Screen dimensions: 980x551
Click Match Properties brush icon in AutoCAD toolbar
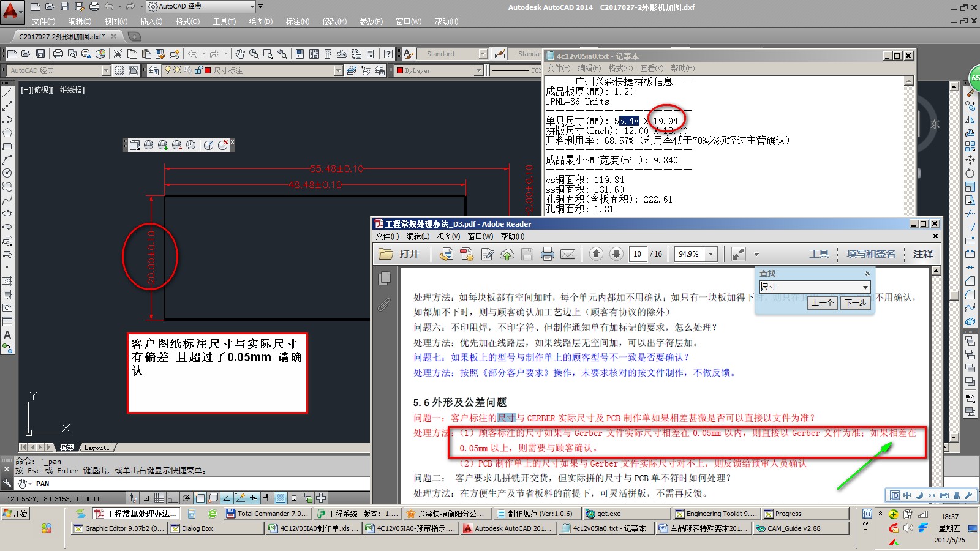(x=160, y=54)
